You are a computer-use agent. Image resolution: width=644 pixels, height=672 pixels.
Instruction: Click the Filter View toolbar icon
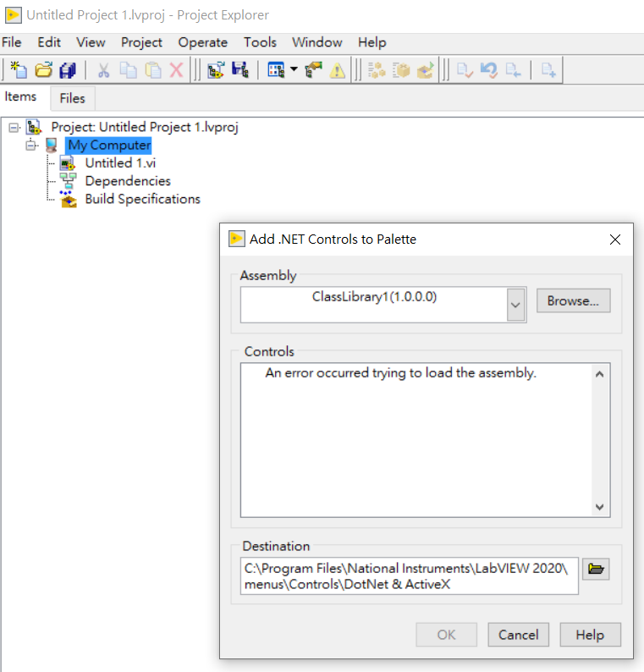pyautogui.click(x=276, y=70)
